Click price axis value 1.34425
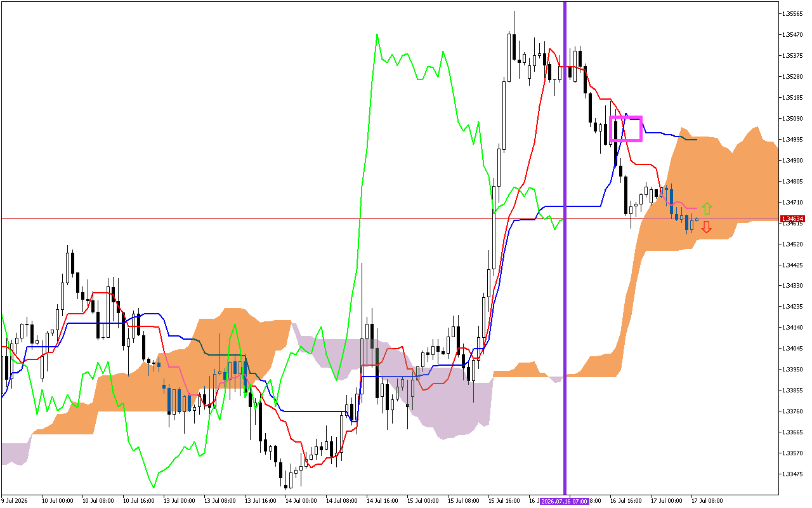Viewport: 812px width, 508px height. pyautogui.click(x=793, y=265)
